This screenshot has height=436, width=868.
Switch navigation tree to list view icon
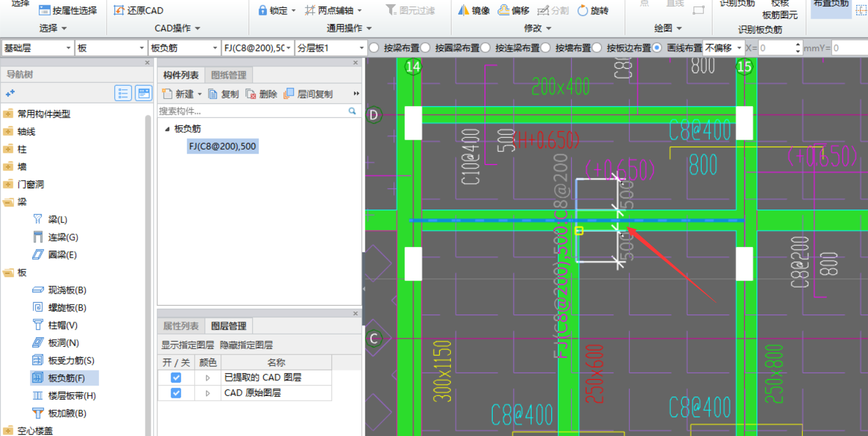pos(123,93)
